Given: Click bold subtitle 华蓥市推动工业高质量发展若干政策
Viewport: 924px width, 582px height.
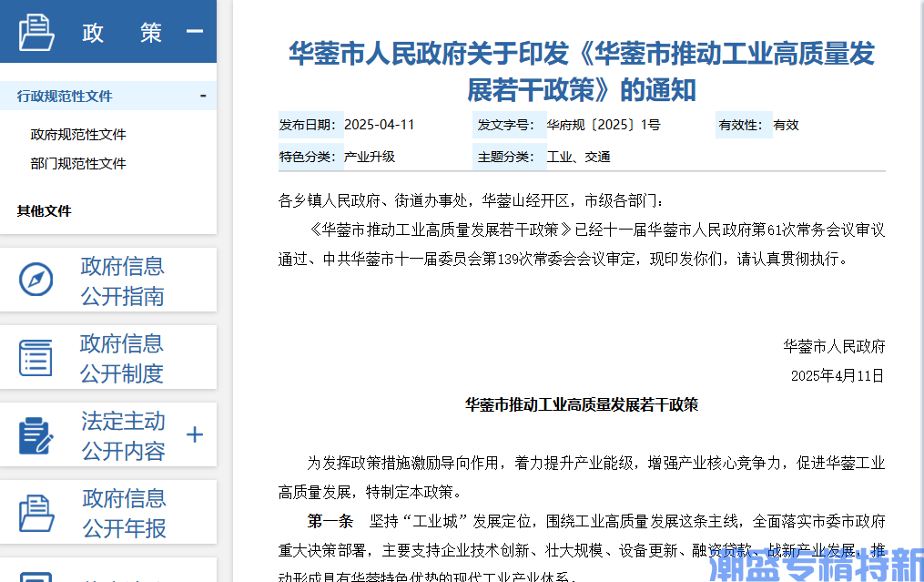Looking at the screenshot, I should pos(582,404).
